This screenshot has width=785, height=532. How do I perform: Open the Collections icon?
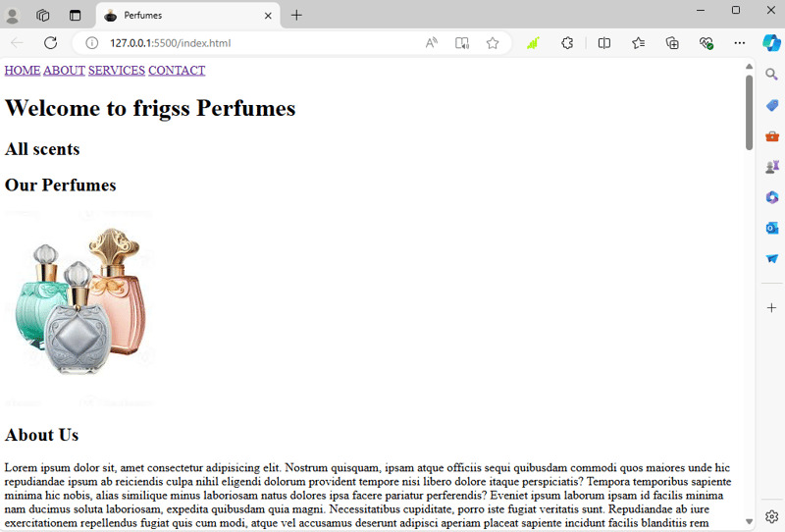click(672, 43)
